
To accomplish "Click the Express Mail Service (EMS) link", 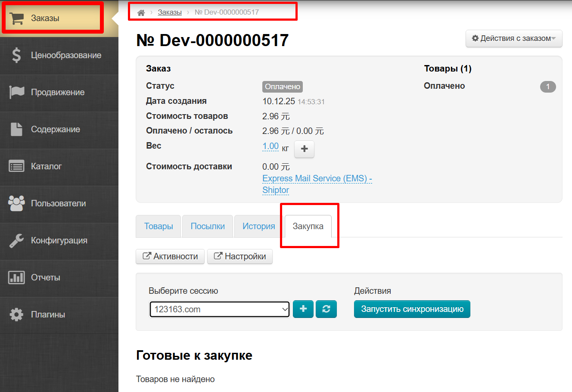I will pyautogui.click(x=317, y=178).
